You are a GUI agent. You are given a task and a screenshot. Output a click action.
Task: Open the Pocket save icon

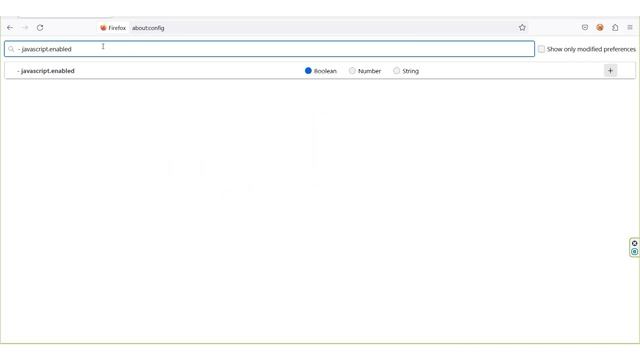[x=585, y=27]
